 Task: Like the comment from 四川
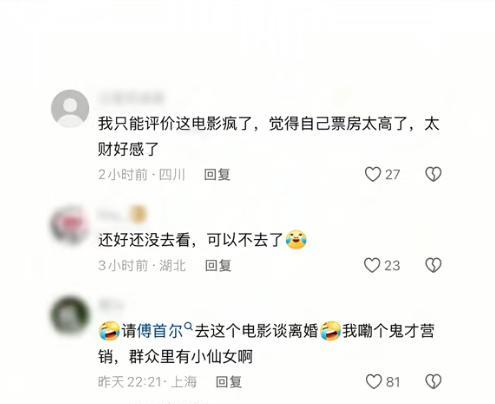click(x=373, y=174)
